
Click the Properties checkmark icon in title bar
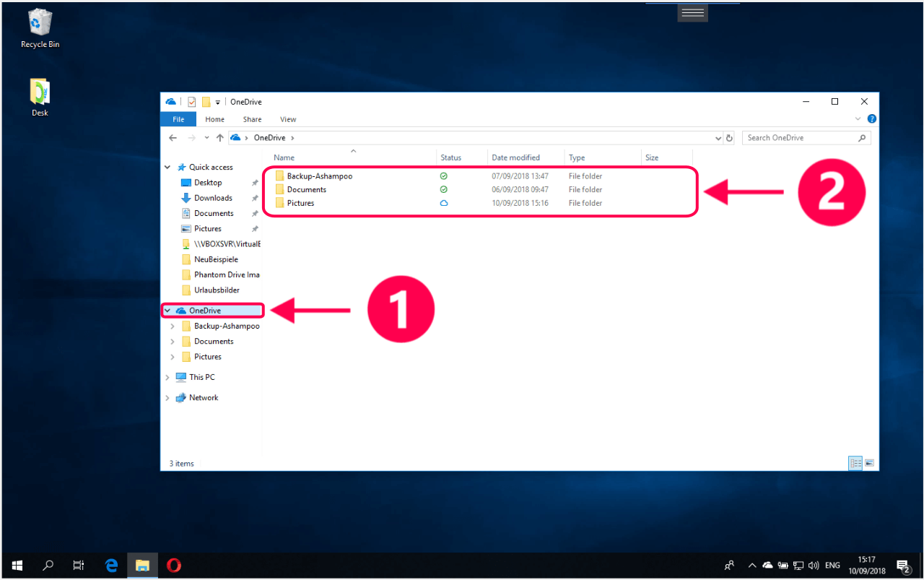192,102
